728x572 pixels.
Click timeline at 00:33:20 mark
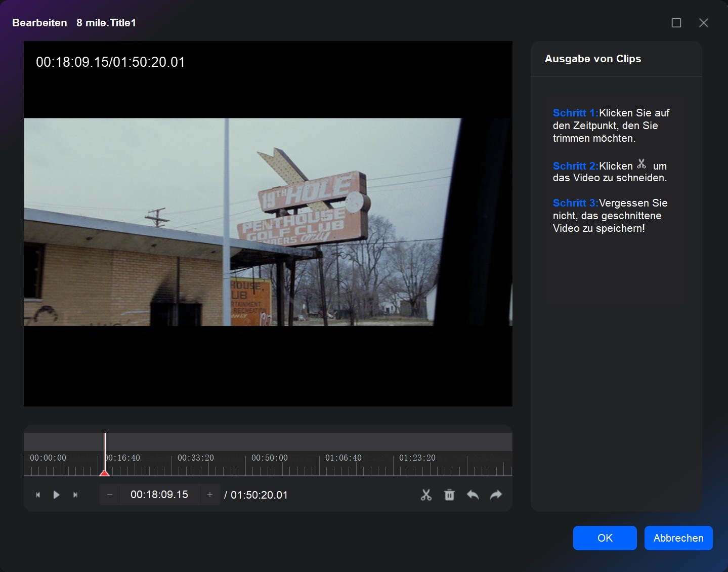pos(196,458)
